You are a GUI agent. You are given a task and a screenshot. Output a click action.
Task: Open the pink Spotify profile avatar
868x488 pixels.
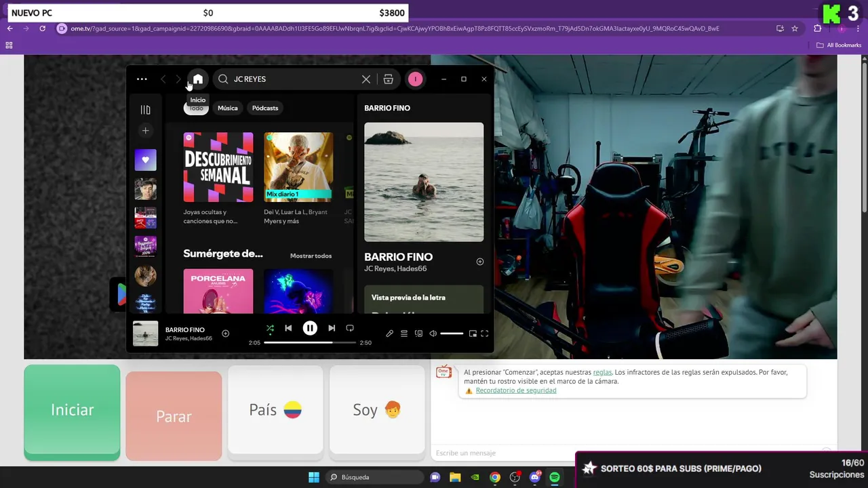tap(415, 79)
